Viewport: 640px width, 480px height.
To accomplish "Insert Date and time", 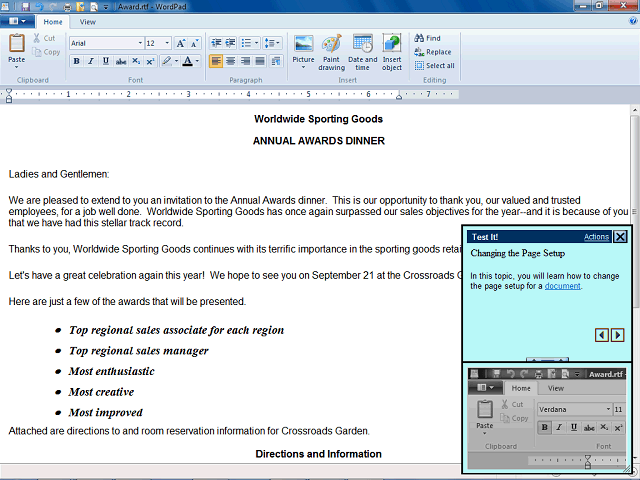I will [x=362, y=51].
